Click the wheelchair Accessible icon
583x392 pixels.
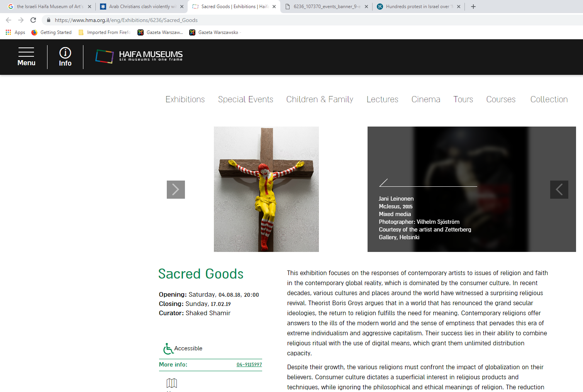point(168,348)
